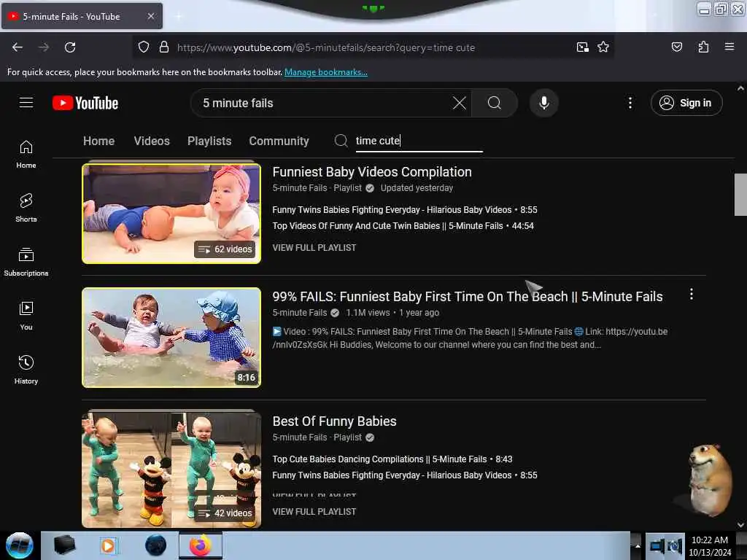Open Best Of Funny Babies playlist thumbnail
Image resolution: width=747 pixels, height=560 pixels.
tap(171, 469)
